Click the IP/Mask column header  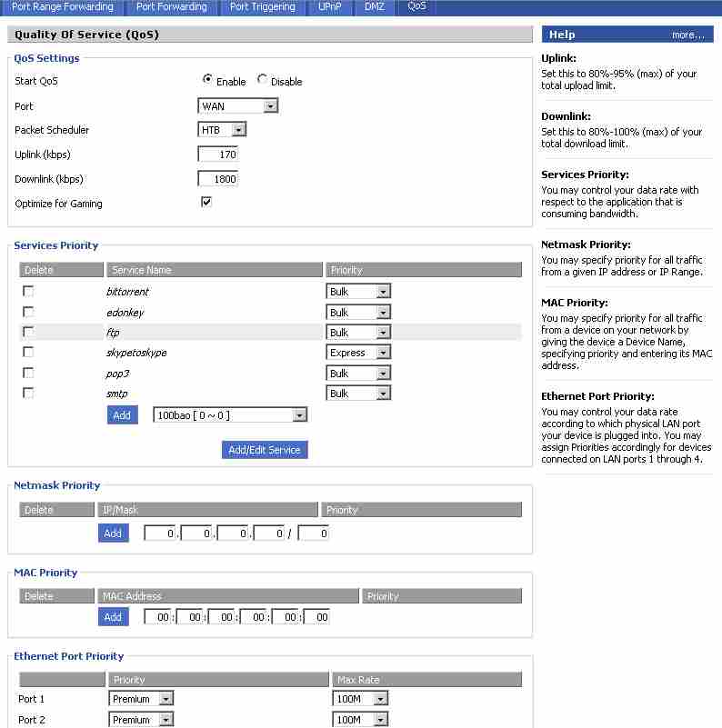click(207, 510)
